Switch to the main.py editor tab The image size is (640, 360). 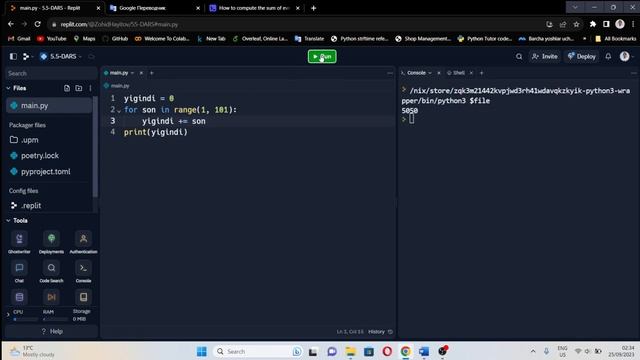119,73
